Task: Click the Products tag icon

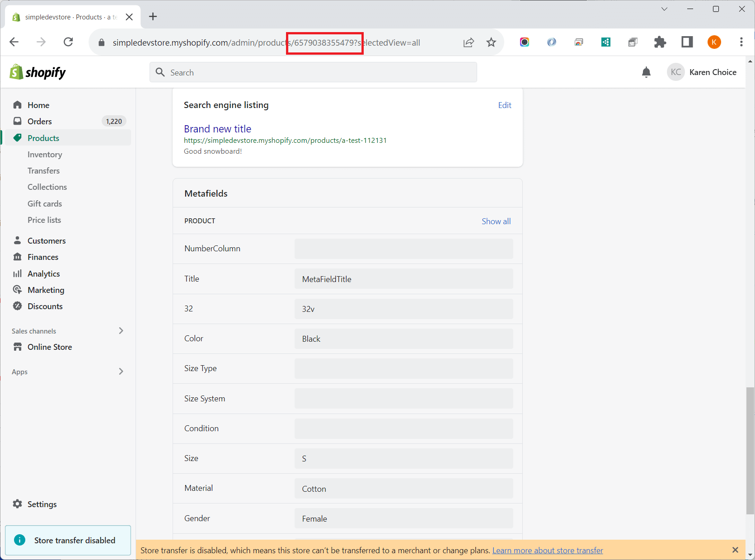Action: [x=18, y=138]
